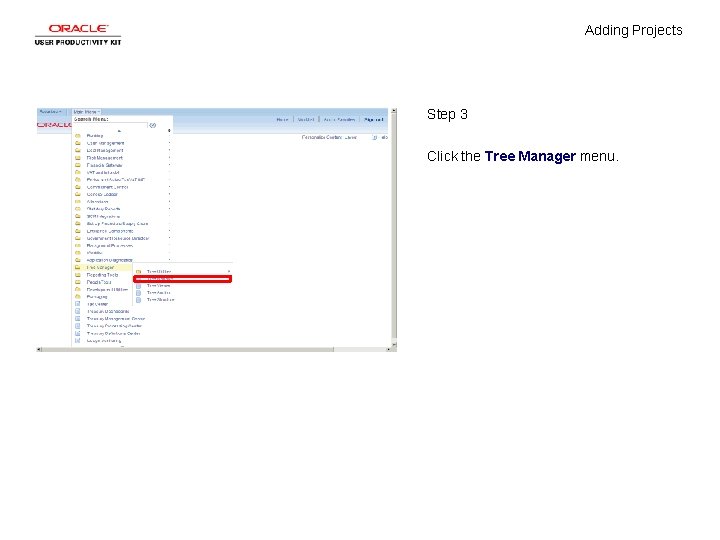Expand the arrow on the Tree Utilities row

229,272
